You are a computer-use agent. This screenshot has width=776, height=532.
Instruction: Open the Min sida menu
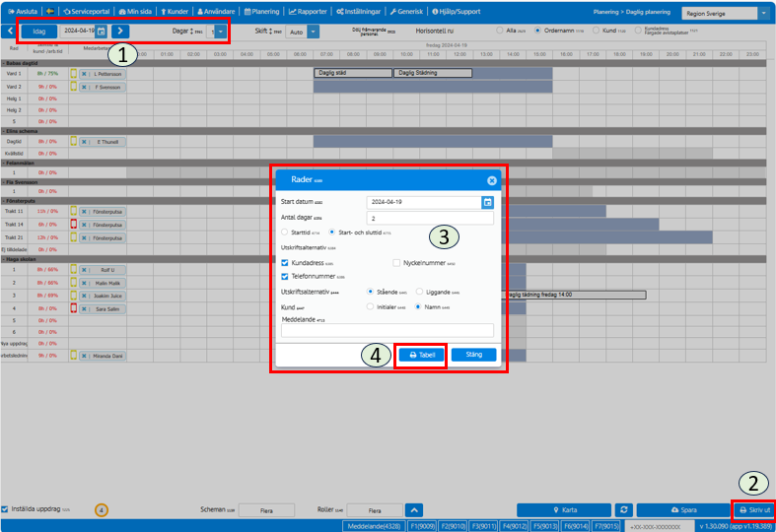click(136, 12)
